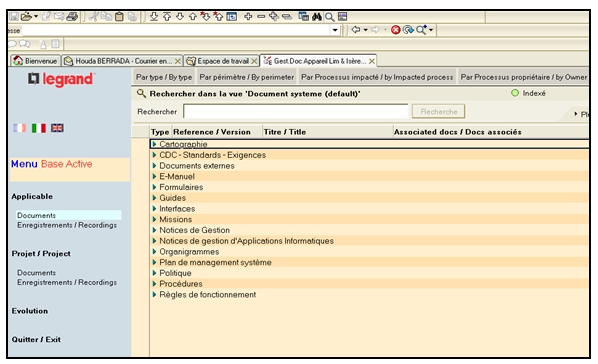The width and height of the screenshot is (598, 364).
Task: Click the Expand All toolbar icon
Action: (273, 16)
